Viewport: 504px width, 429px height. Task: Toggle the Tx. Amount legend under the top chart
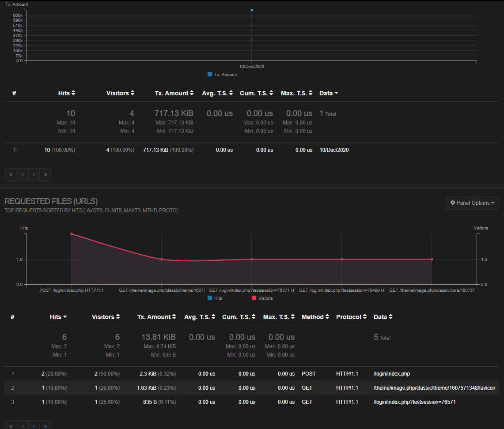tap(222, 75)
